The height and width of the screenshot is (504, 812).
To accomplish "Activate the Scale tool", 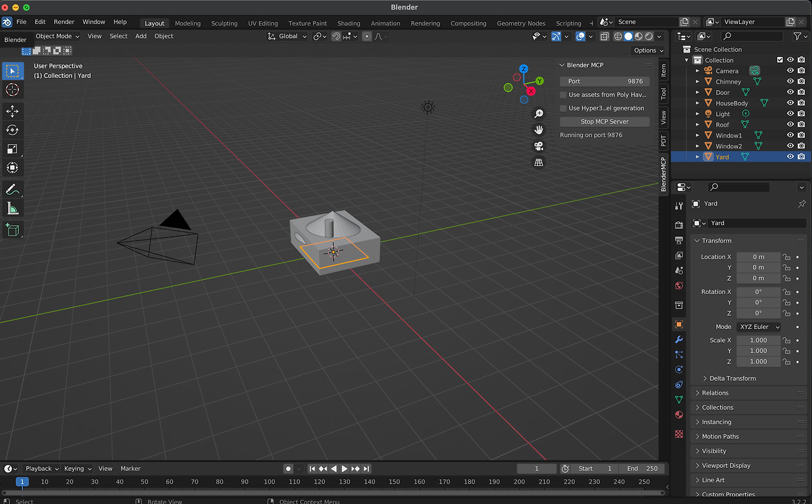I will coord(12,149).
